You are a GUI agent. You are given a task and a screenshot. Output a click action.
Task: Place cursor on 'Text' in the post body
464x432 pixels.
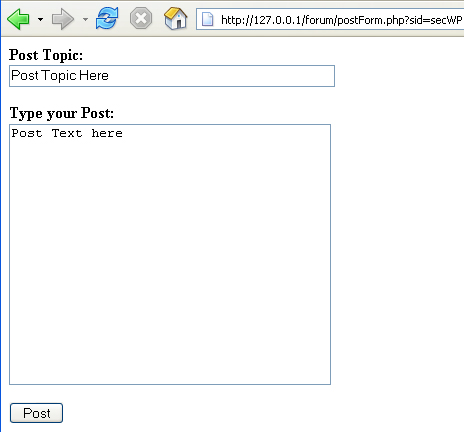[x=67, y=133]
